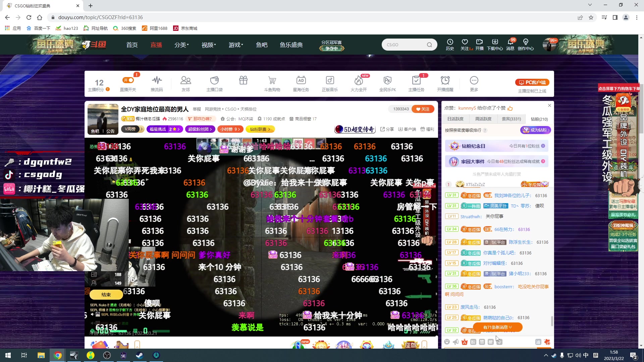The height and width of the screenshot is (362, 644).
Task: Open the 主播口袋 anchor pocket icon
Action: coord(214,83)
